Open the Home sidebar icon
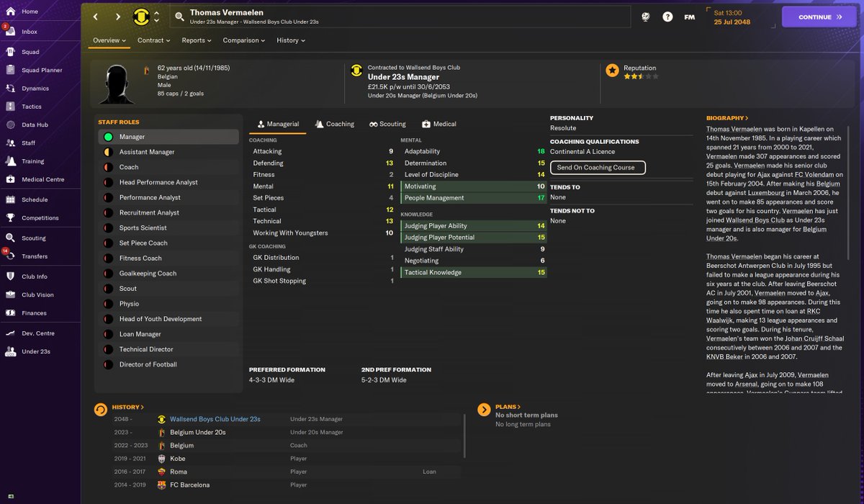The image size is (864, 504). [10, 12]
